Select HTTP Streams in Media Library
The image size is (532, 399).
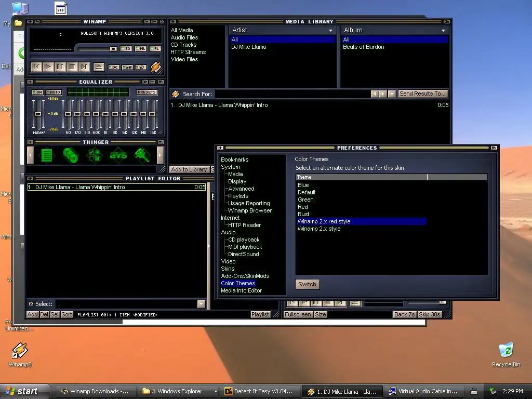coord(188,52)
